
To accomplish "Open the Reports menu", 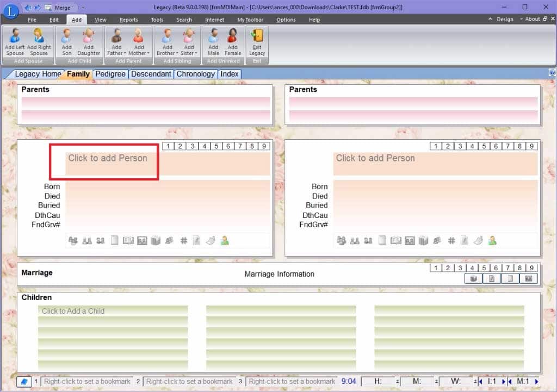I will click(128, 20).
